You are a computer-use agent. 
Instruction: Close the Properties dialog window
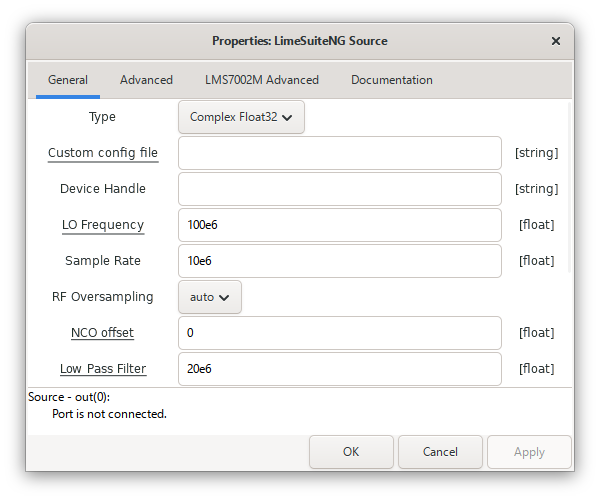[556, 41]
